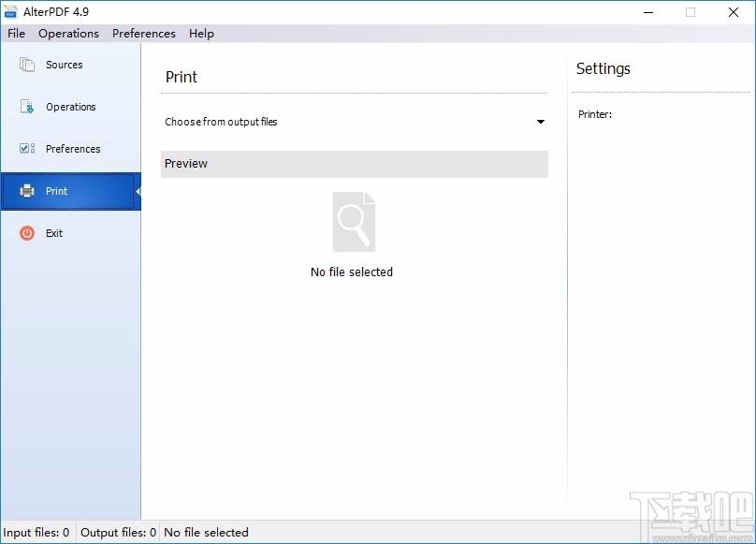
Task: Select the Print sidebar label
Action: tap(56, 191)
